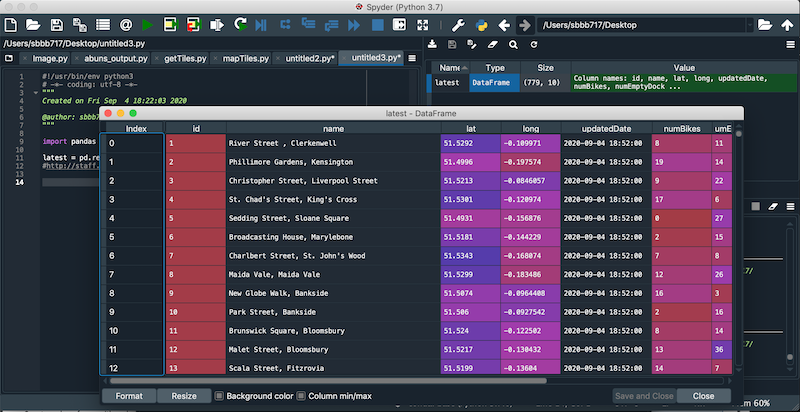Clear the console with the eraser icon
The height and width of the screenshot is (412, 800).
[x=773, y=207]
